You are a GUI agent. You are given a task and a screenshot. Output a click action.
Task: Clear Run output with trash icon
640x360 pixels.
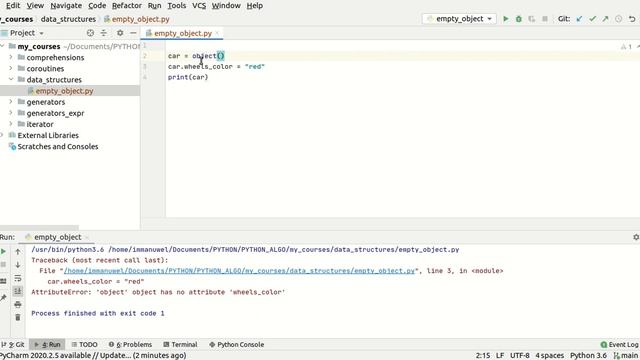click(18, 317)
